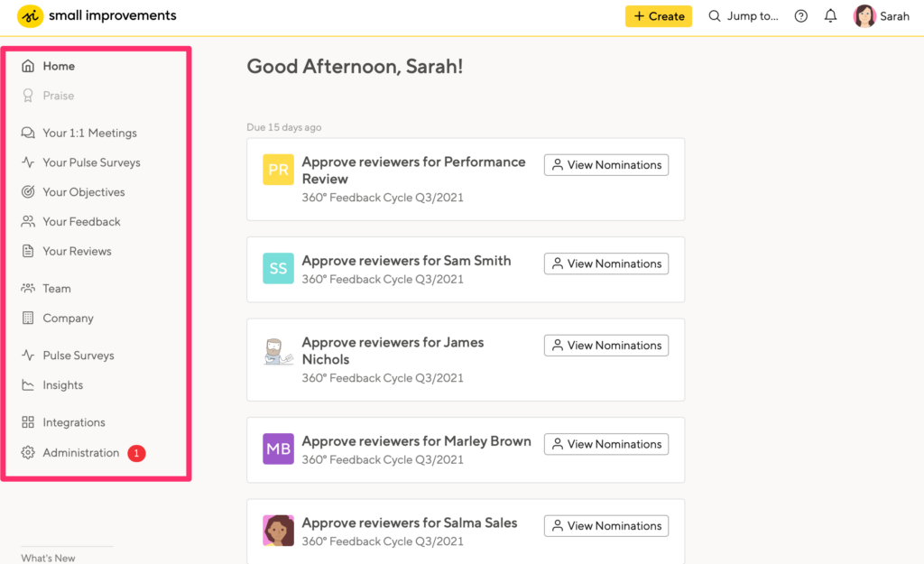Click the search magnifier icon
The image size is (924, 564).
(715, 16)
